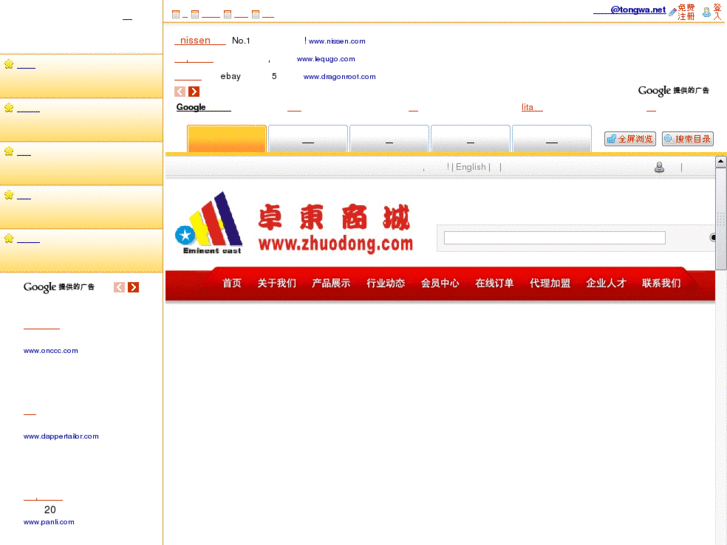727x545 pixels.
Task: Click the Google 提供的广告 label in left sidebar
Action: tap(59, 287)
